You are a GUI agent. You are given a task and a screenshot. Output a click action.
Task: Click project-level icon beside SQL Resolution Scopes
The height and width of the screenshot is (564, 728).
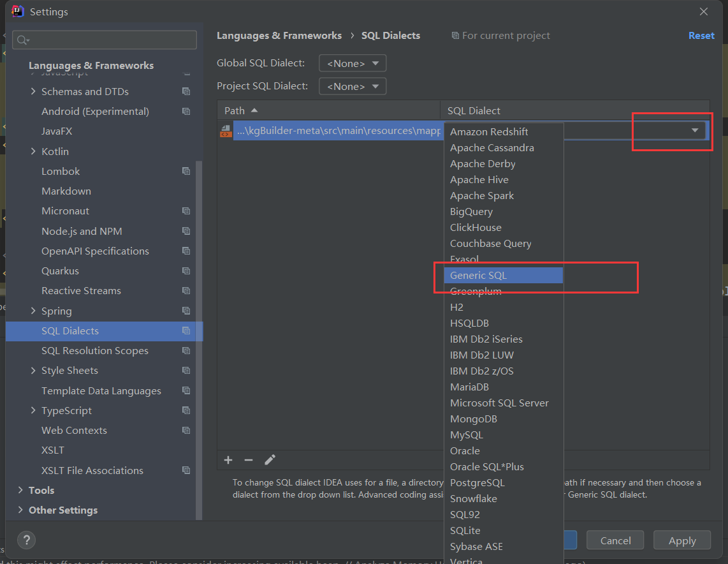pyautogui.click(x=186, y=351)
